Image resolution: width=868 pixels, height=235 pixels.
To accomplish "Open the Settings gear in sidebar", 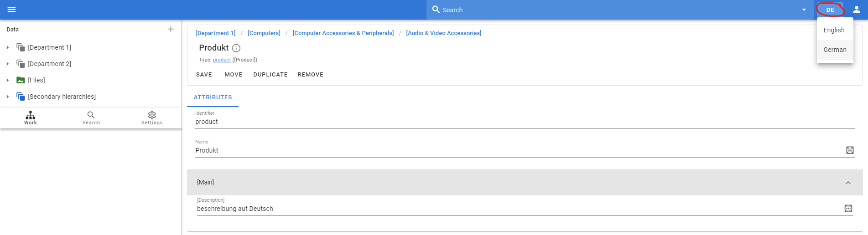I will coord(152,117).
